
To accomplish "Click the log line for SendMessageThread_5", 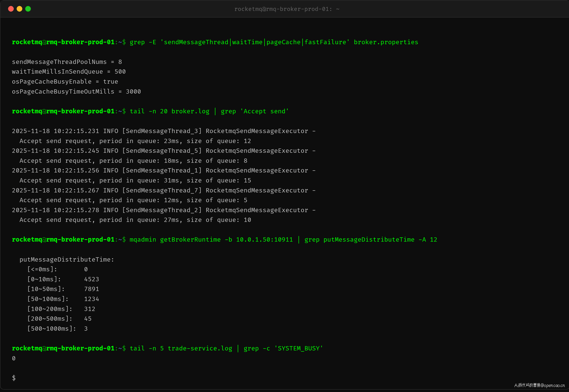I will pos(164,151).
